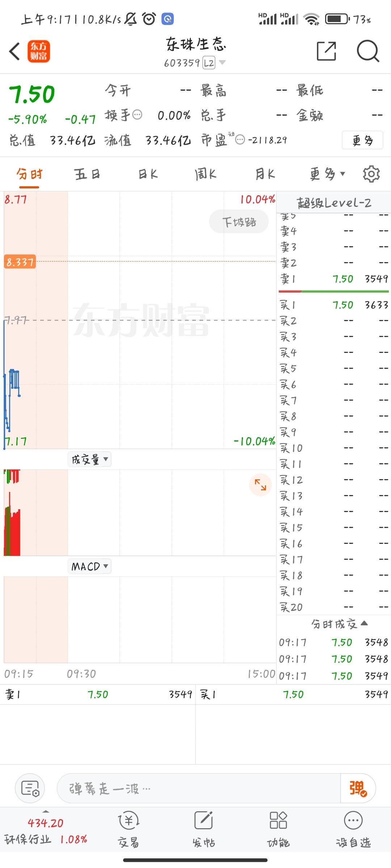Share the stock page via export icon
Image resolution: width=391 pixels, height=868 pixels.
[x=327, y=51]
